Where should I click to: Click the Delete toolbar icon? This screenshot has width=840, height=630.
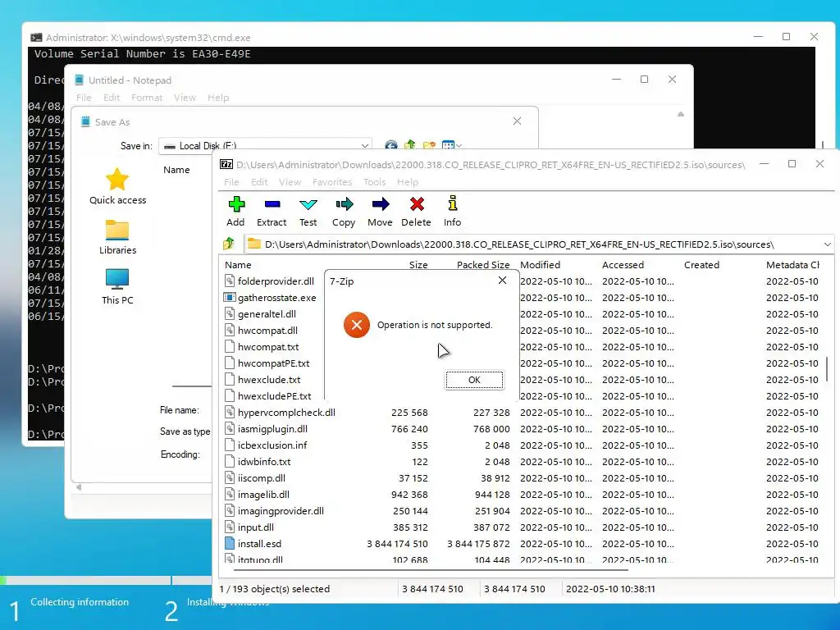pos(416,204)
